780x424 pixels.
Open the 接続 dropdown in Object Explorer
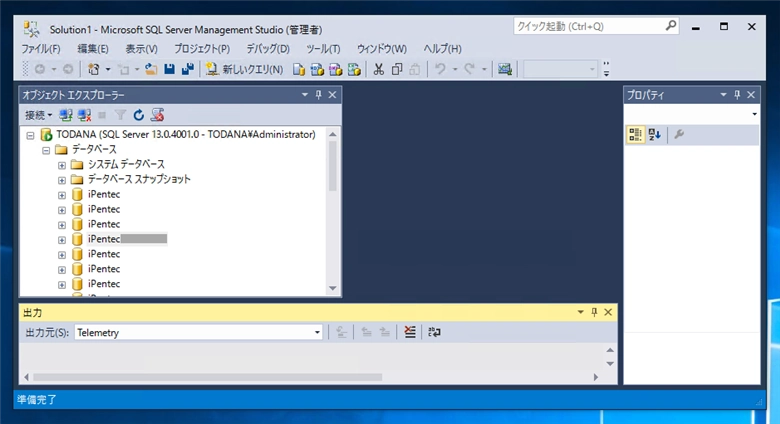coord(39,115)
